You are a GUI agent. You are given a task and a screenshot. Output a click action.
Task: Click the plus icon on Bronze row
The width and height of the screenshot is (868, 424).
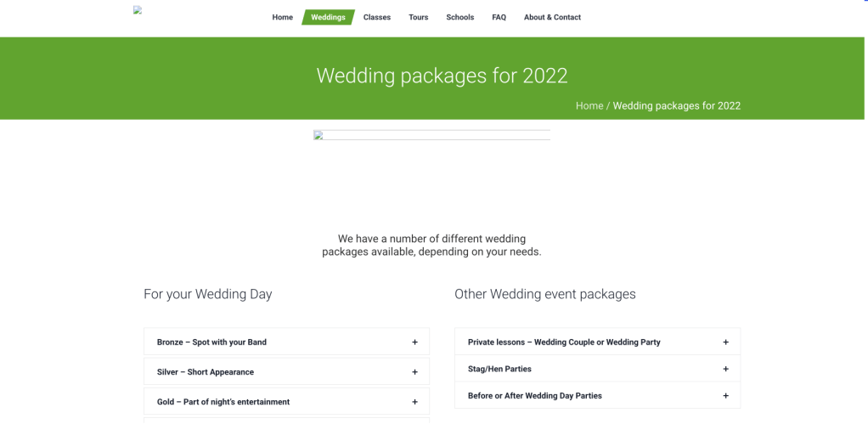(414, 342)
